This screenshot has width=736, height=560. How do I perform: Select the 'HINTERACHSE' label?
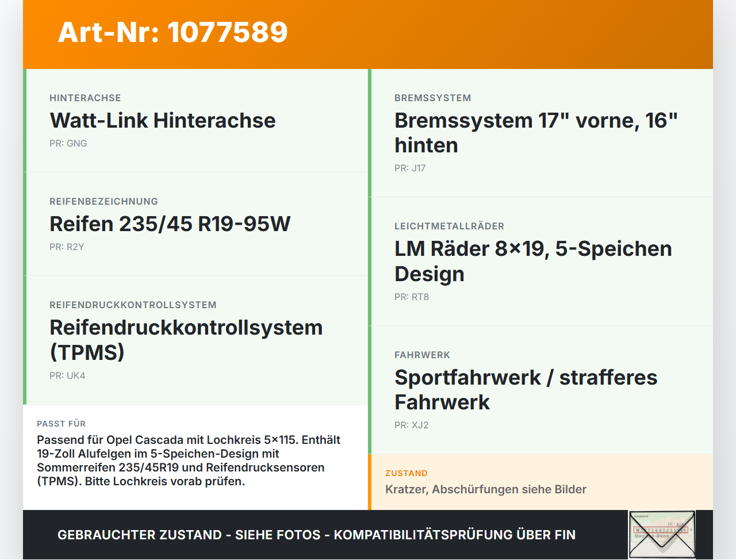coord(85,98)
